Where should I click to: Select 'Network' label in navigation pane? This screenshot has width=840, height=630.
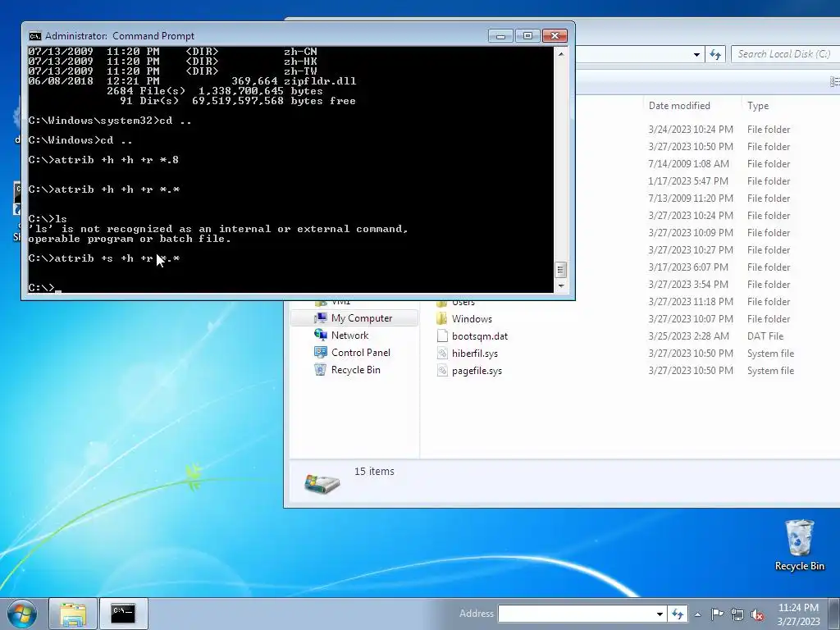(349, 335)
